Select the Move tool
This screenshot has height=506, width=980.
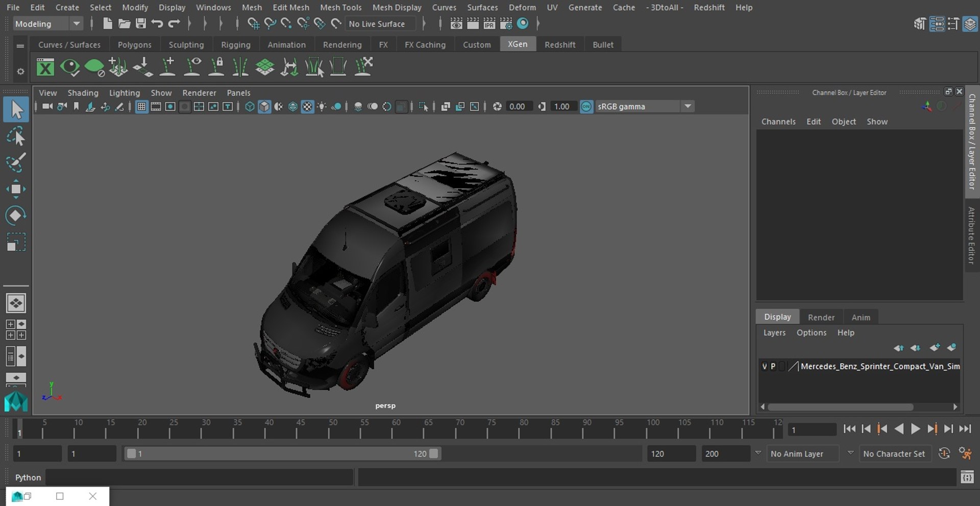[x=16, y=189]
